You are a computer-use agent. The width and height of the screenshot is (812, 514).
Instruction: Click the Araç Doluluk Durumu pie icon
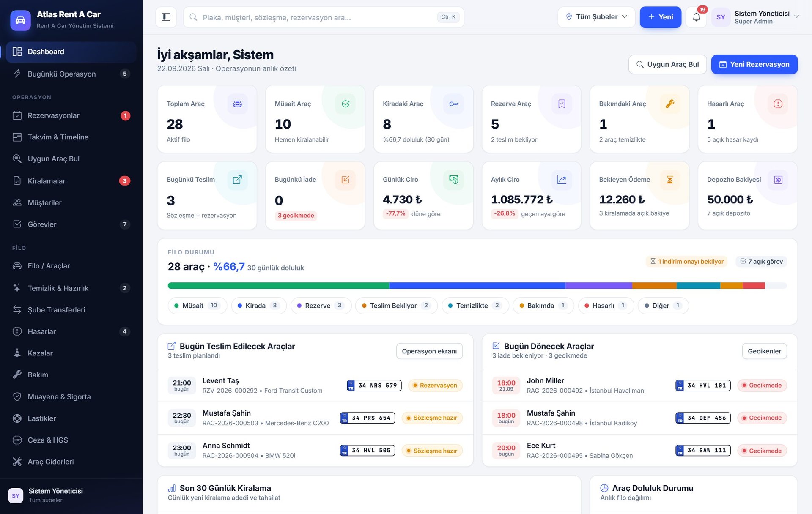(x=604, y=488)
